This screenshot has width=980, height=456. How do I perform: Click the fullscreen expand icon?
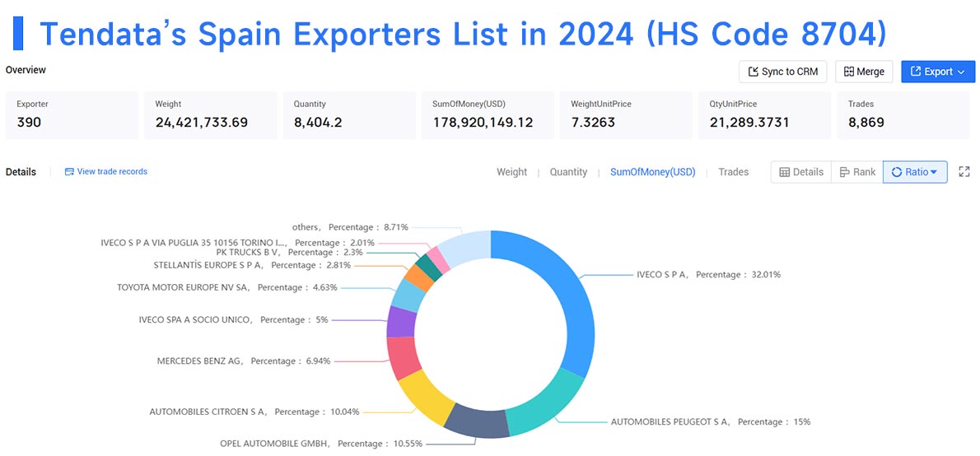tap(964, 172)
